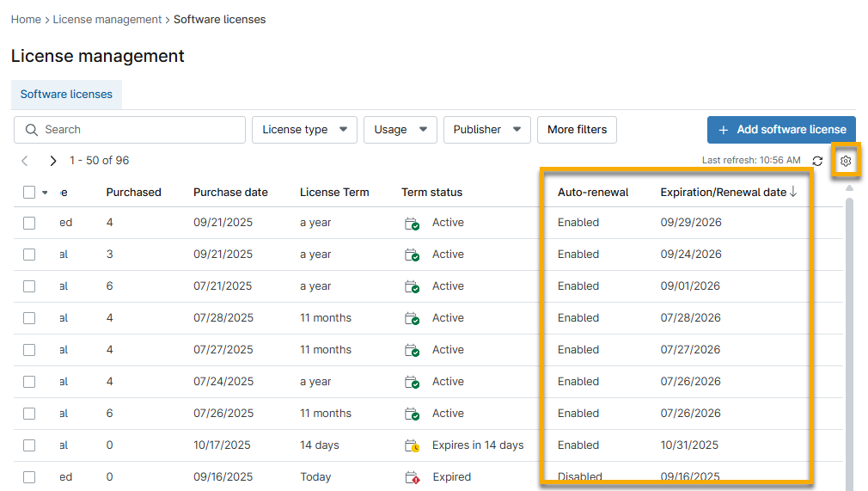This screenshot has height=491, width=868.
Task: Expand the Publisher filter dropdown
Action: pos(486,130)
